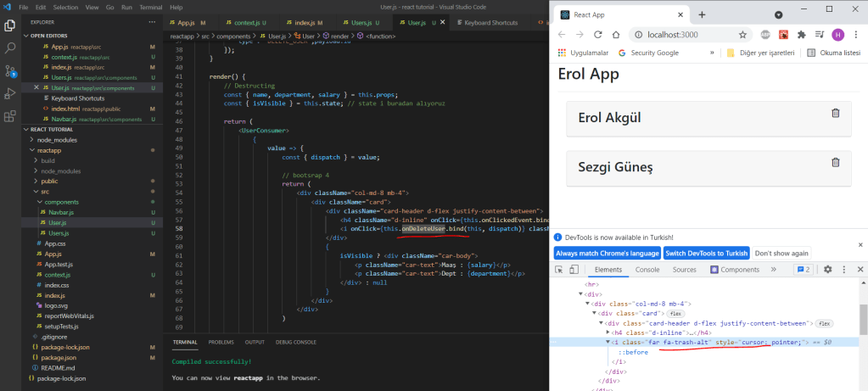
Task: Open the Extensions view in activity bar
Action: pyautogui.click(x=10, y=115)
